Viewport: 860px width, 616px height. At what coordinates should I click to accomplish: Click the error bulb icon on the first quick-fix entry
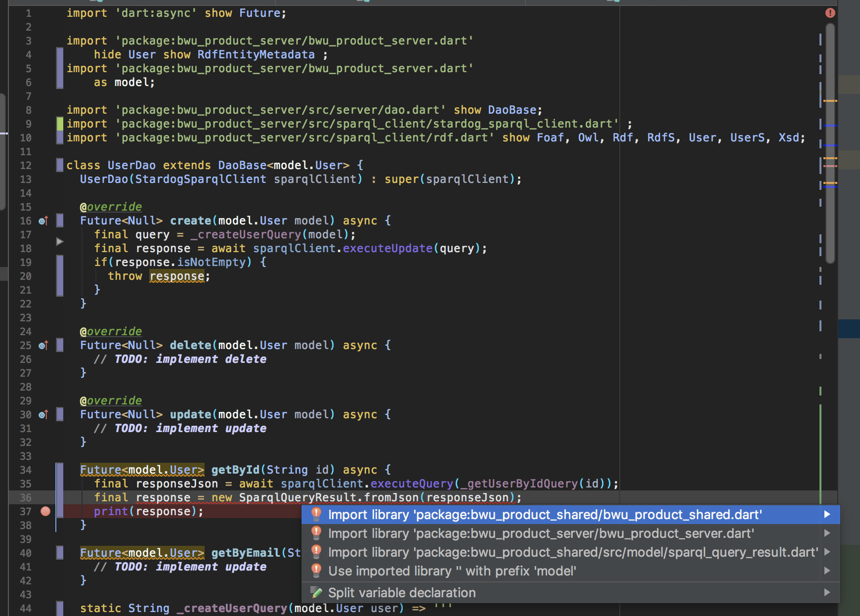coord(316,515)
